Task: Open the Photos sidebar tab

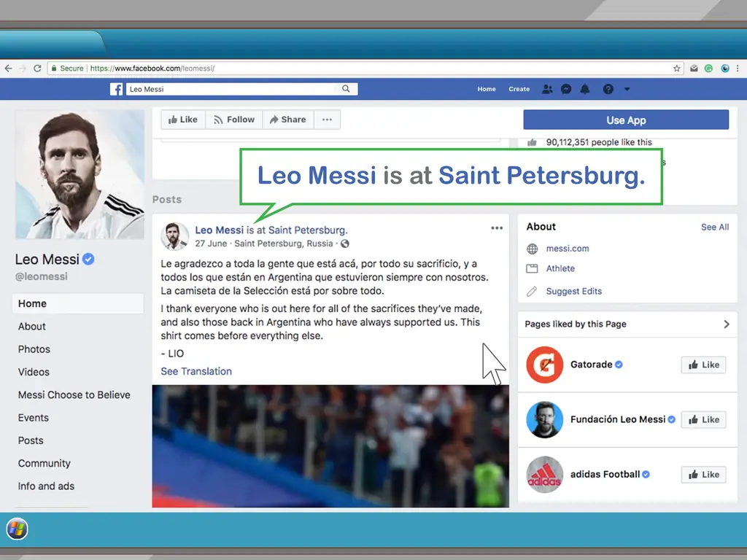Action: (34, 349)
